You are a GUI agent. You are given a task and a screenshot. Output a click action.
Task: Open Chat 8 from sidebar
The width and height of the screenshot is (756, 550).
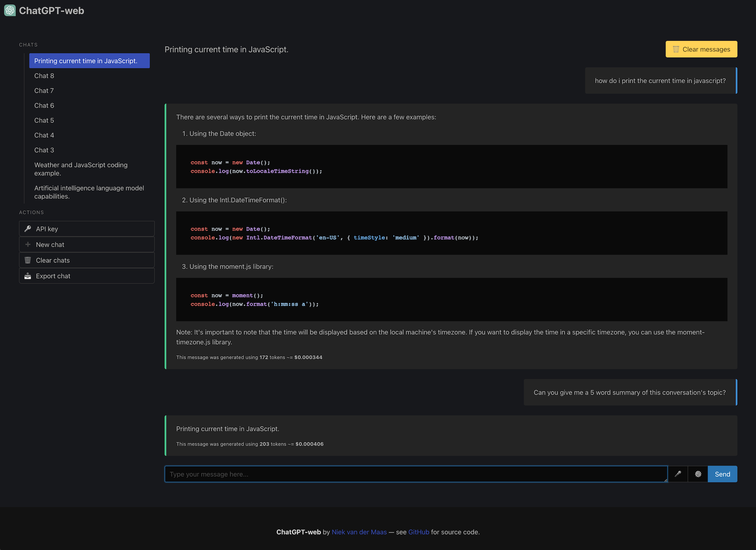click(x=43, y=75)
